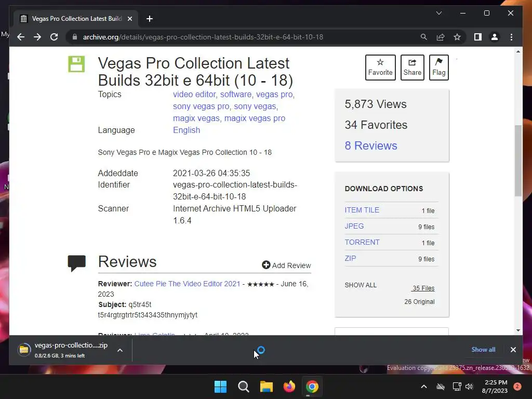This screenshot has height=399, width=532.
Task: Open the zoom magnifier icon in address bar
Action: pyautogui.click(x=424, y=37)
